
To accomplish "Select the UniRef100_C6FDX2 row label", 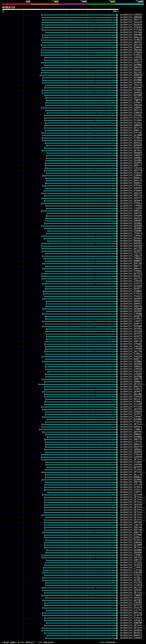I will point(131,638).
